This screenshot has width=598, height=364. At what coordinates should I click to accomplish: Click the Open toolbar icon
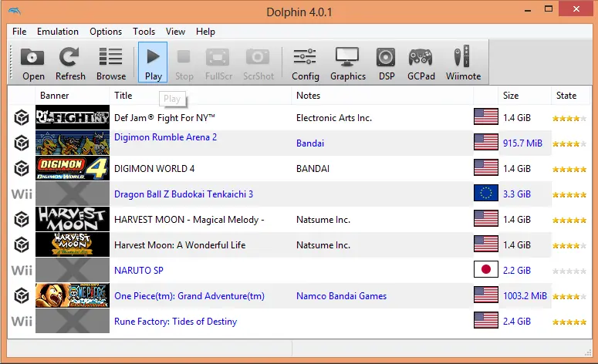(33, 63)
